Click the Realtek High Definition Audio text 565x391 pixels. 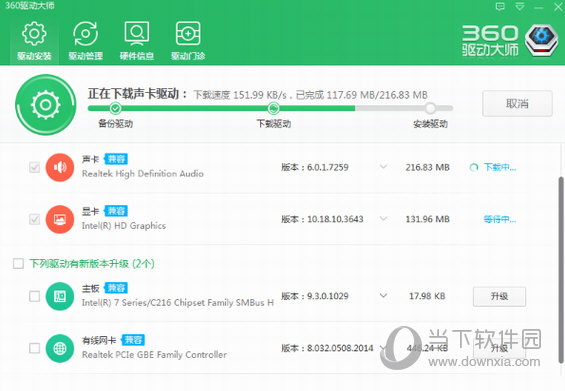click(143, 174)
